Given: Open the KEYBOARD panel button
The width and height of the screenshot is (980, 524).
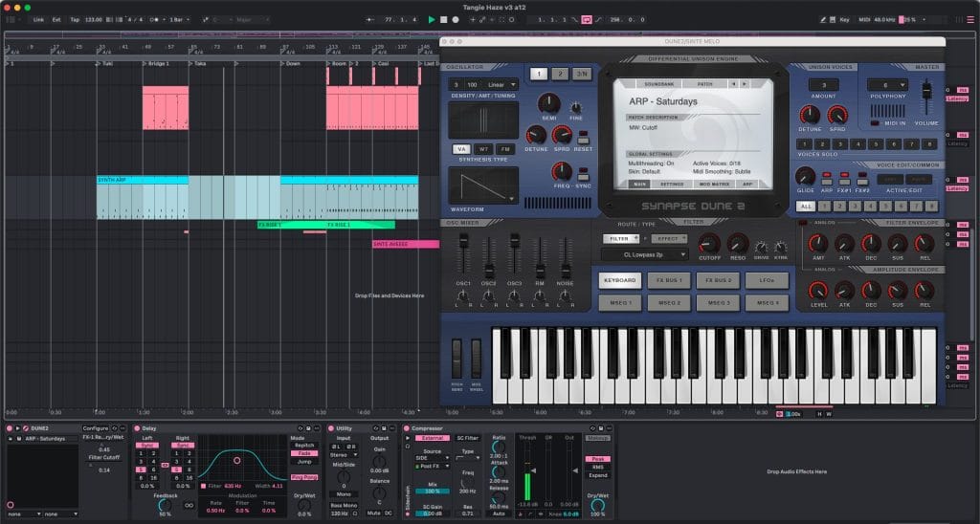Looking at the screenshot, I should [x=620, y=280].
